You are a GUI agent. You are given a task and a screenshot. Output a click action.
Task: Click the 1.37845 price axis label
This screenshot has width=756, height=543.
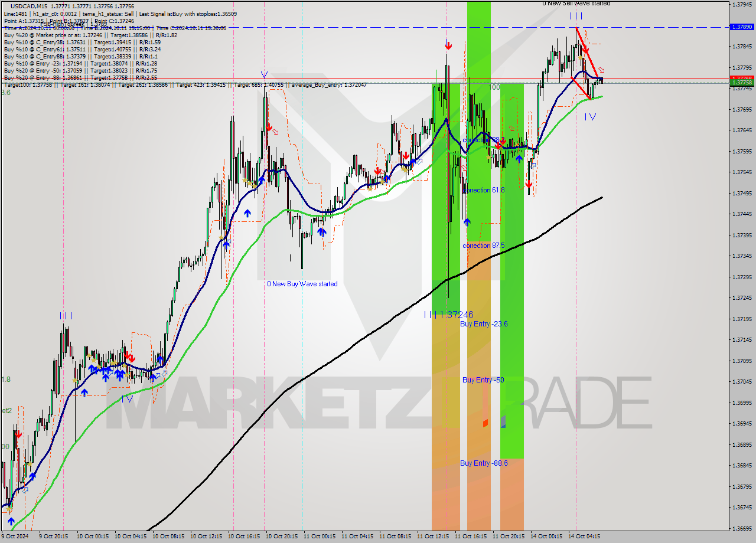point(742,46)
